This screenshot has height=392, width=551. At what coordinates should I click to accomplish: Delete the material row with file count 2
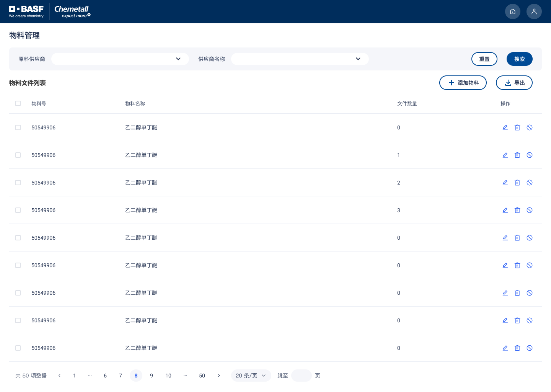pyautogui.click(x=517, y=183)
